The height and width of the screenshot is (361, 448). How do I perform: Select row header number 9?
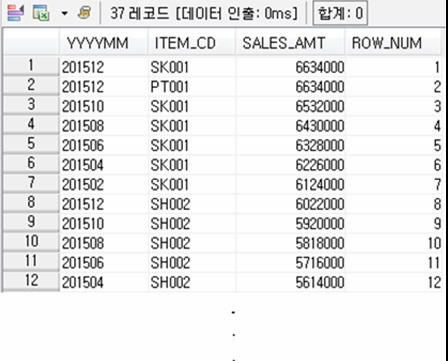[x=31, y=222]
